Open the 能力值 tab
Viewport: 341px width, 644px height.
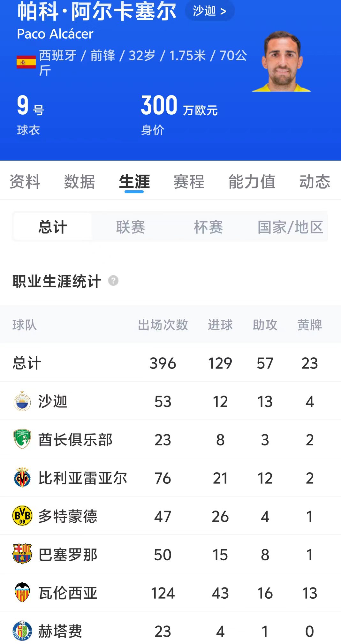252,182
